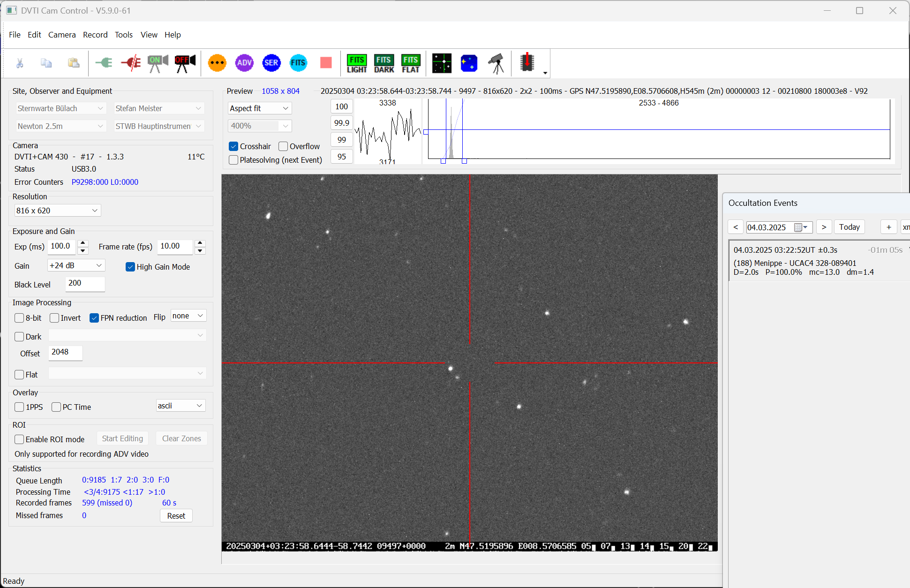Click the orange three-dots record icon
Viewport: 910px width, 588px height.
tap(217, 63)
